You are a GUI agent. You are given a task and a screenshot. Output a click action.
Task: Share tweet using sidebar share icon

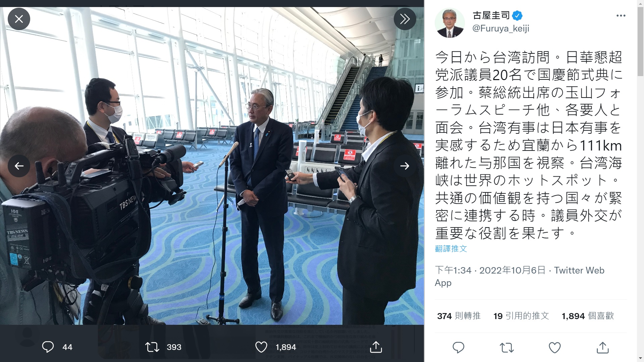tap(603, 348)
